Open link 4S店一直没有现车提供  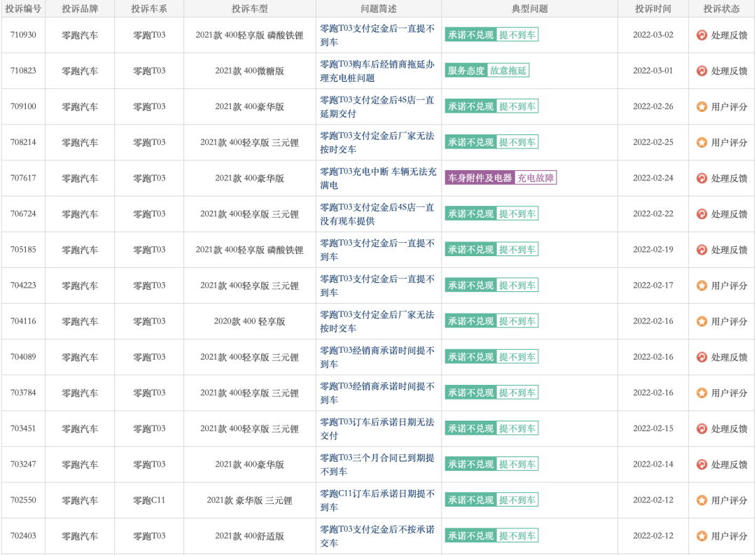[x=377, y=214]
